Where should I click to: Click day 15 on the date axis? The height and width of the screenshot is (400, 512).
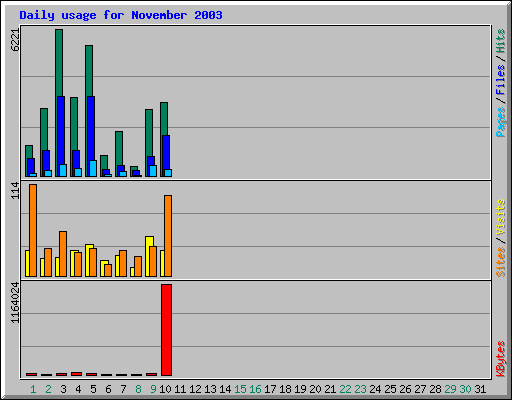[x=240, y=389]
